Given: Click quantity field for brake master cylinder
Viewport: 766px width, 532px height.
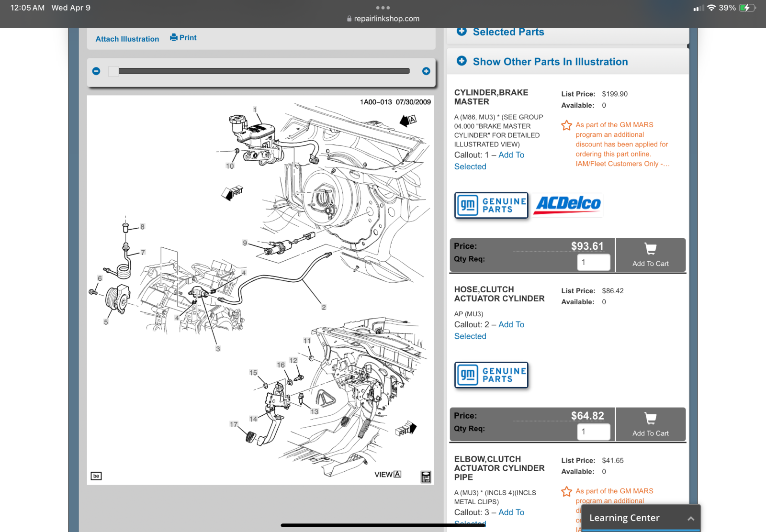Looking at the screenshot, I should coord(594,262).
